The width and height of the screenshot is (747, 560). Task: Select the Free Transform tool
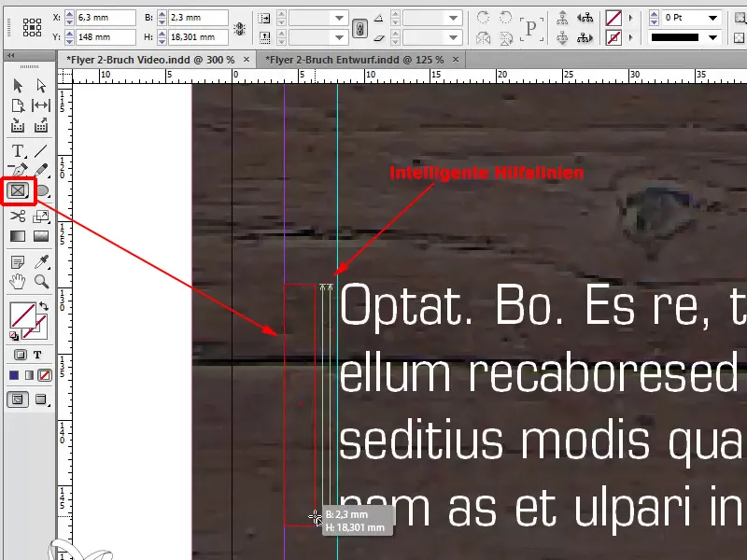pos(41,217)
